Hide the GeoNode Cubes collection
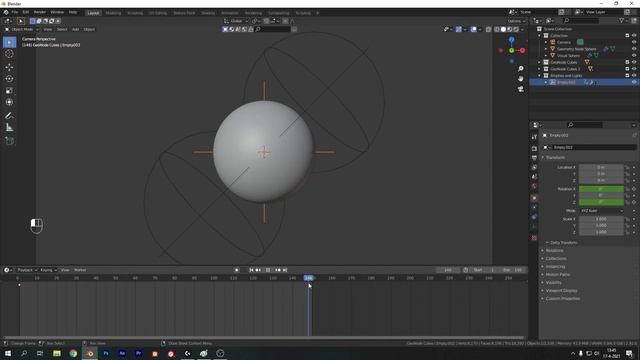This screenshot has width=640, height=360. pos(634,62)
